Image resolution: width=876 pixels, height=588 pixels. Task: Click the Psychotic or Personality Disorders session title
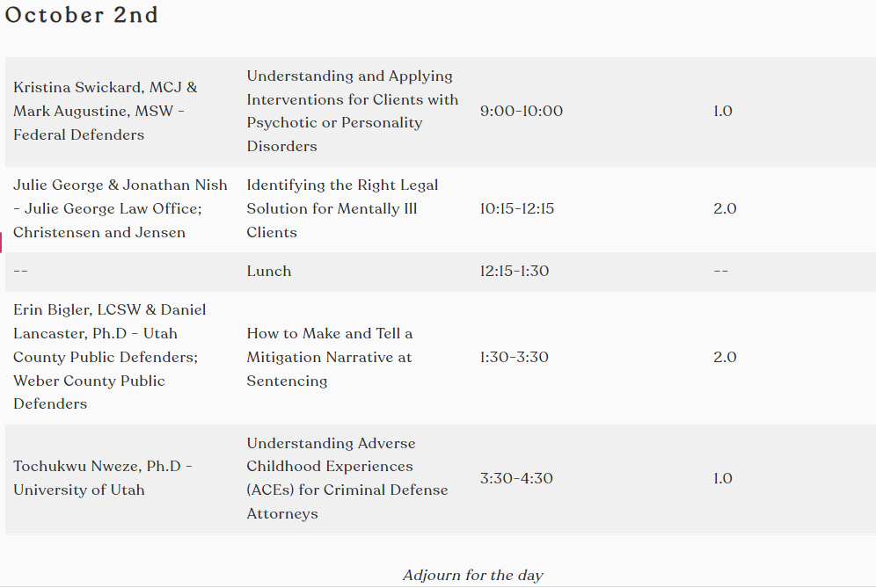353,111
